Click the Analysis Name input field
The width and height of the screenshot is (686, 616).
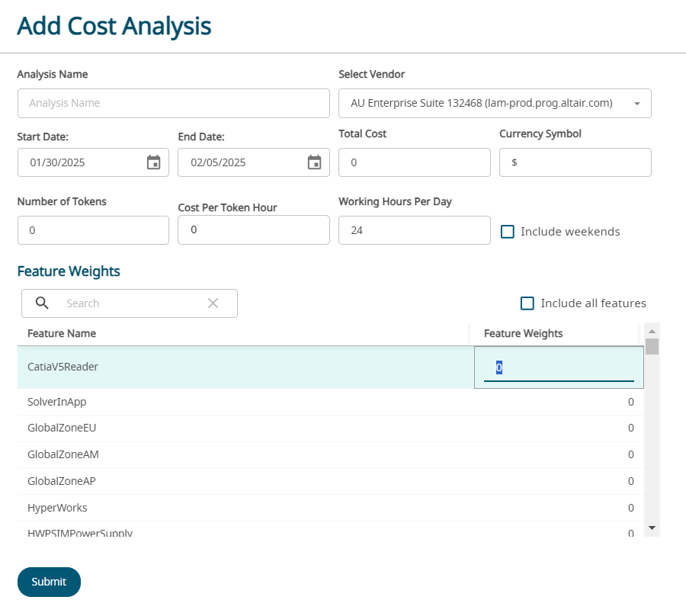click(173, 103)
